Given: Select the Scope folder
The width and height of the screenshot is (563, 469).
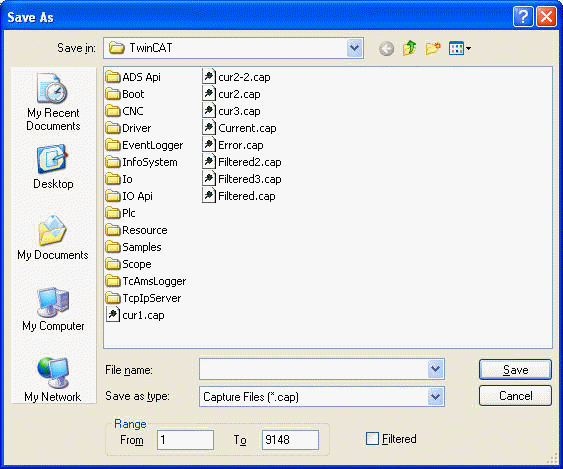Looking at the screenshot, I should click(x=129, y=264).
